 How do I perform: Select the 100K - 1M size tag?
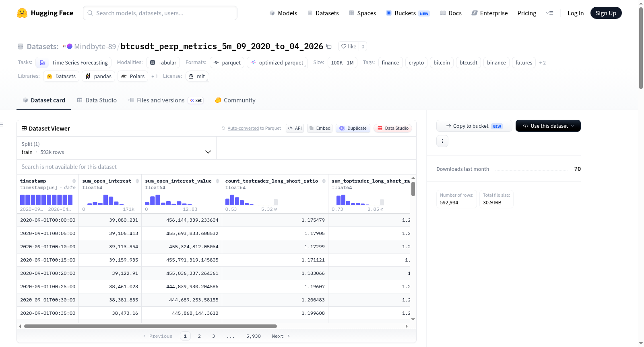click(x=342, y=62)
